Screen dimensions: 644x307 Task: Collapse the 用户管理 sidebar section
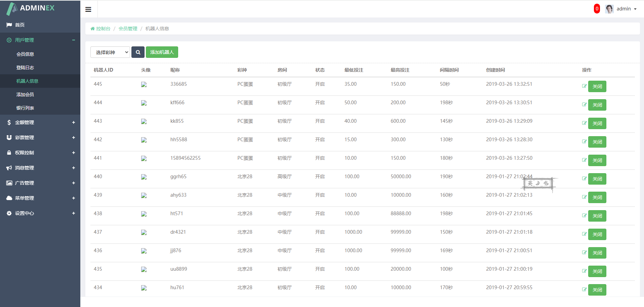pos(40,40)
